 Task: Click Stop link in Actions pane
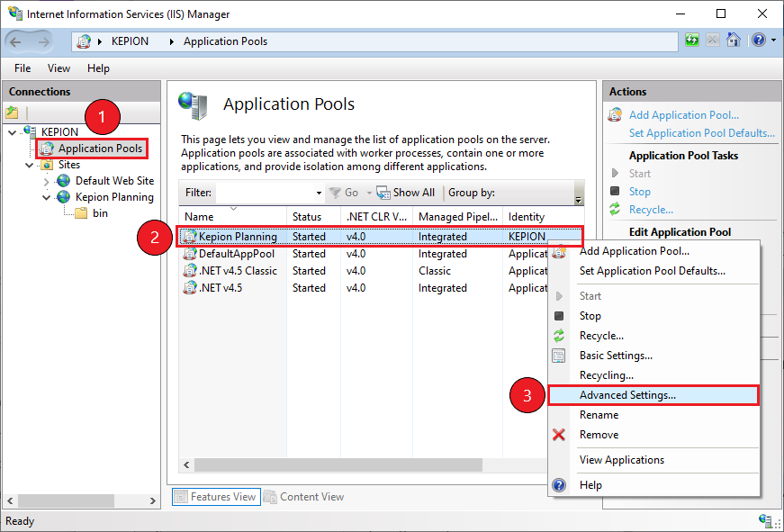639,192
